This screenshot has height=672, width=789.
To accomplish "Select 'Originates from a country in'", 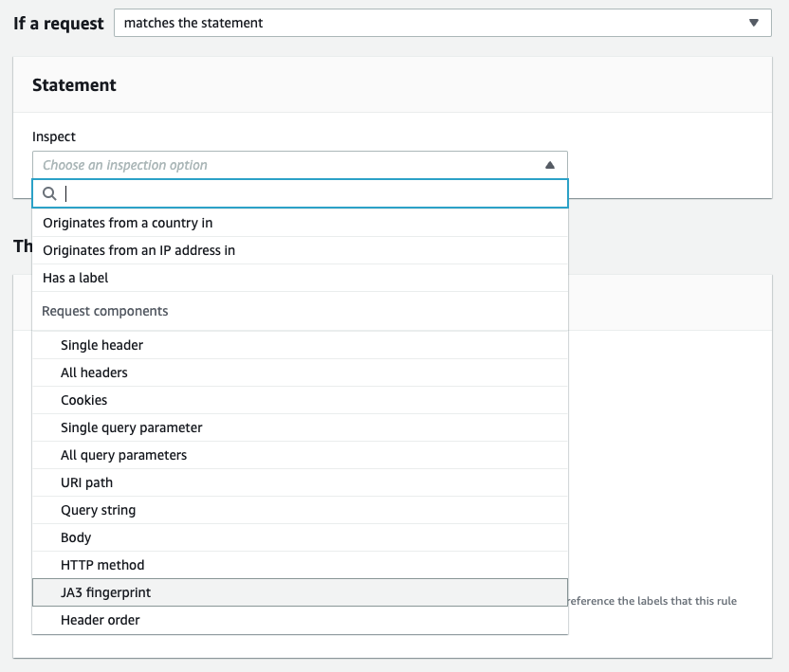I will pyautogui.click(x=300, y=223).
